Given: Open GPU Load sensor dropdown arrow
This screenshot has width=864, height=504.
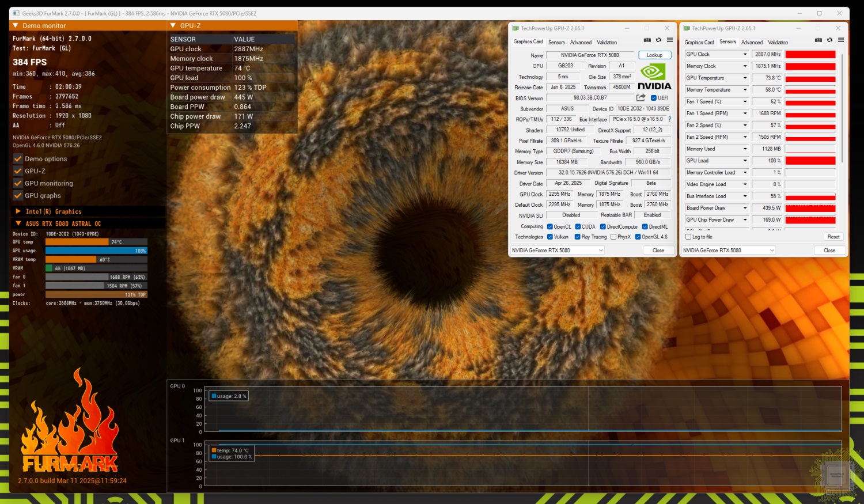Looking at the screenshot, I should (745, 161).
